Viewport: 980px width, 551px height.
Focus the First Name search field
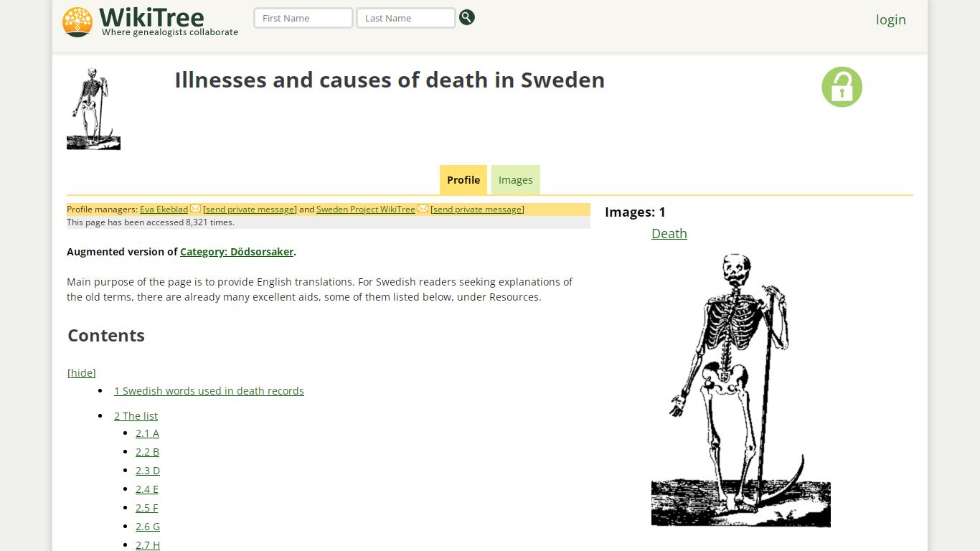[x=303, y=18]
